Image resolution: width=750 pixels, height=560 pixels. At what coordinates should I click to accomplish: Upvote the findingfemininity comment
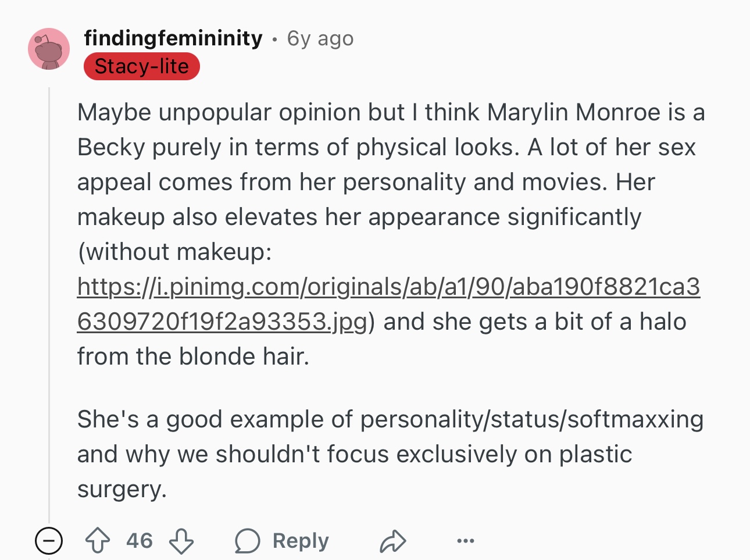[98, 541]
